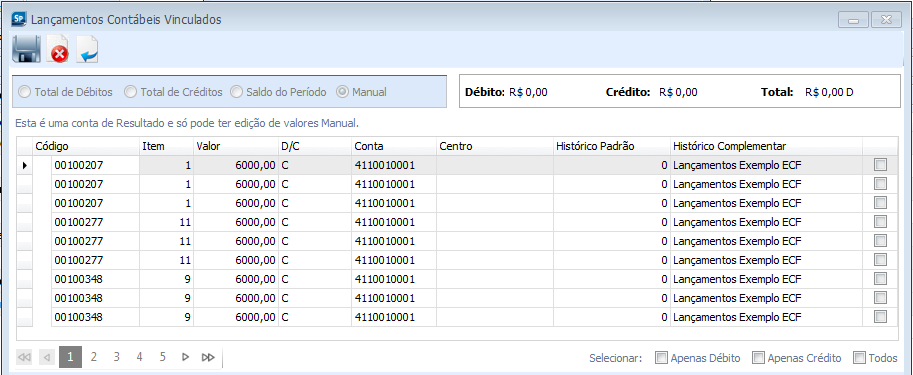The image size is (913, 375).
Task: Check the box in the last 00100348 row
Action: pyautogui.click(x=880, y=317)
